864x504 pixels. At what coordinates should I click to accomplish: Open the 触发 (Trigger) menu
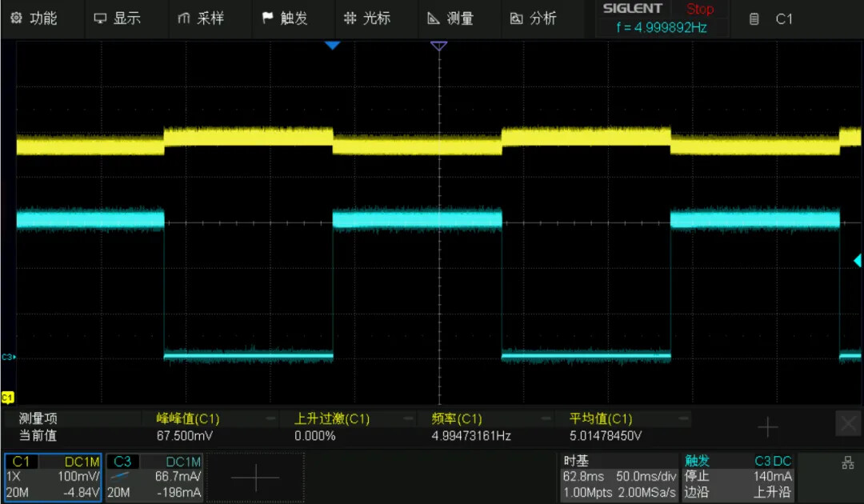[x=285, y=18]
